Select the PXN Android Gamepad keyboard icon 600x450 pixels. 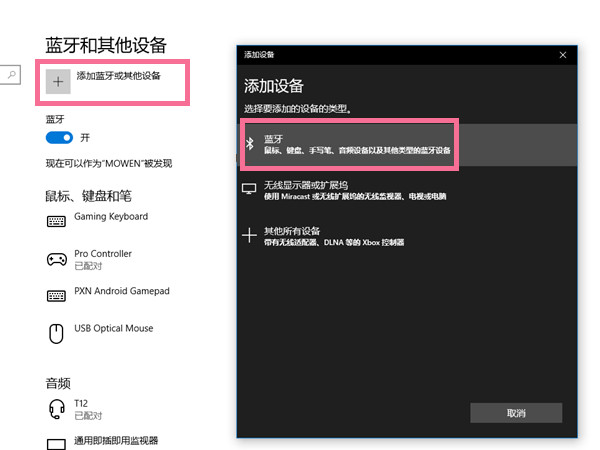[x=57, y=296]
